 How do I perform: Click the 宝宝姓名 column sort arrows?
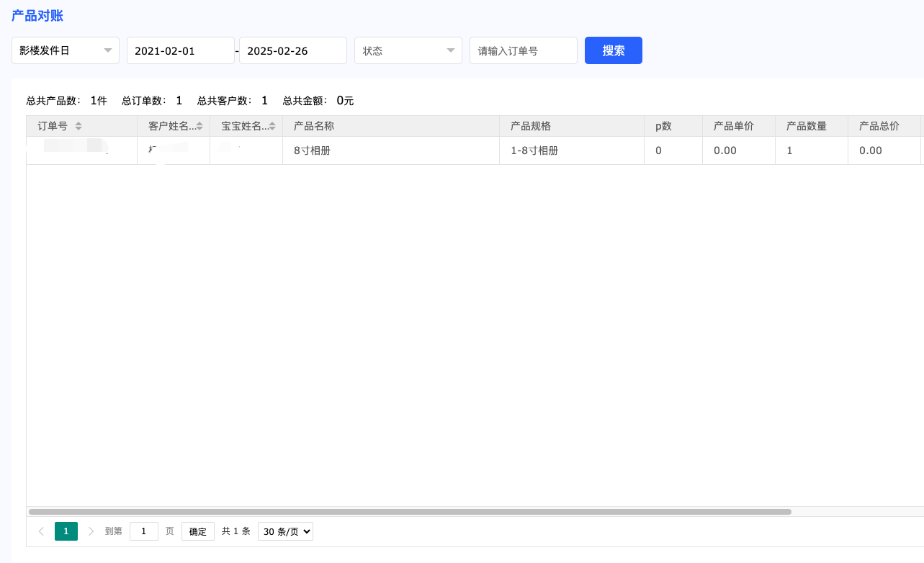[x=272, y=127]
